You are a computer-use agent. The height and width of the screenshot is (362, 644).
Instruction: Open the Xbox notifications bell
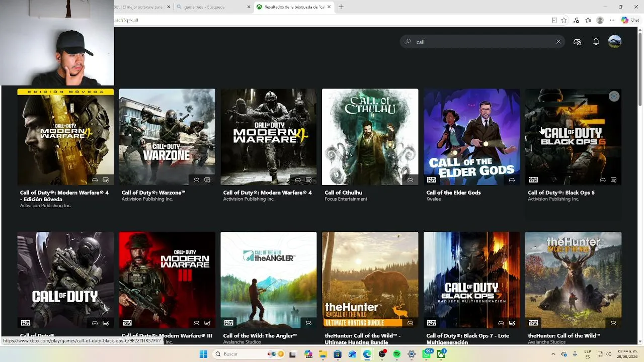click(x=596, y=42)
